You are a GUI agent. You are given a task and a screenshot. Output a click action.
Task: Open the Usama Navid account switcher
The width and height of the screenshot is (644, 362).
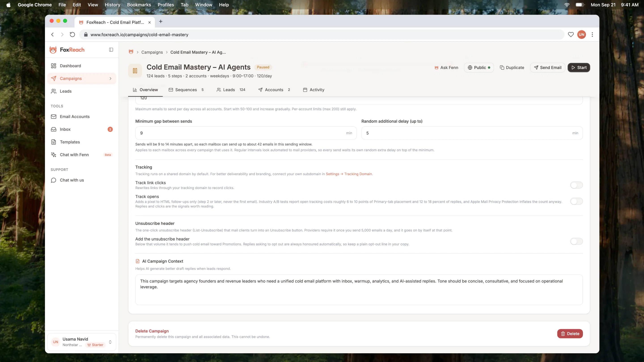pos(81,342)
